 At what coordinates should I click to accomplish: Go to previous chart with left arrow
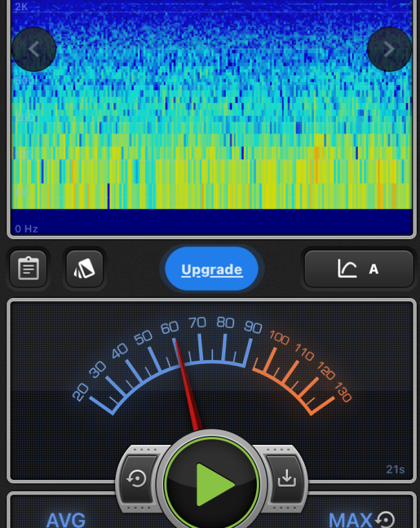point(34,49)
